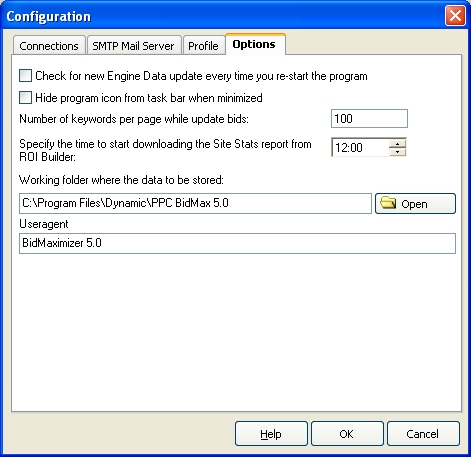This screenshot has height=457, width=471.
Task: Close the Configuration window with the X
Action: click(455, 15)
